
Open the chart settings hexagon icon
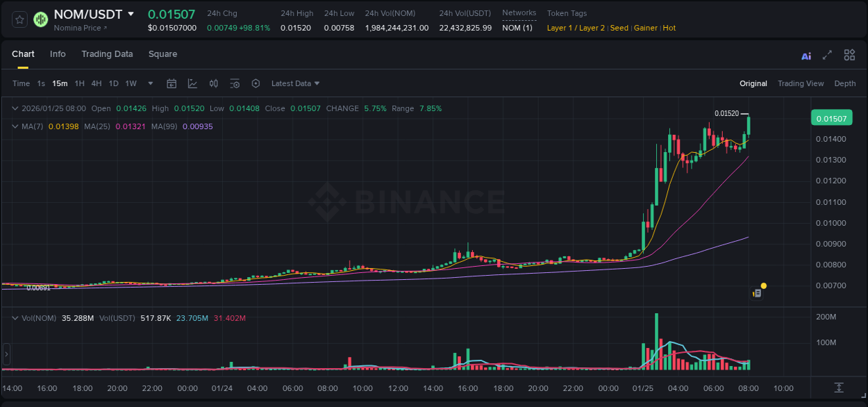coord(256,83)
